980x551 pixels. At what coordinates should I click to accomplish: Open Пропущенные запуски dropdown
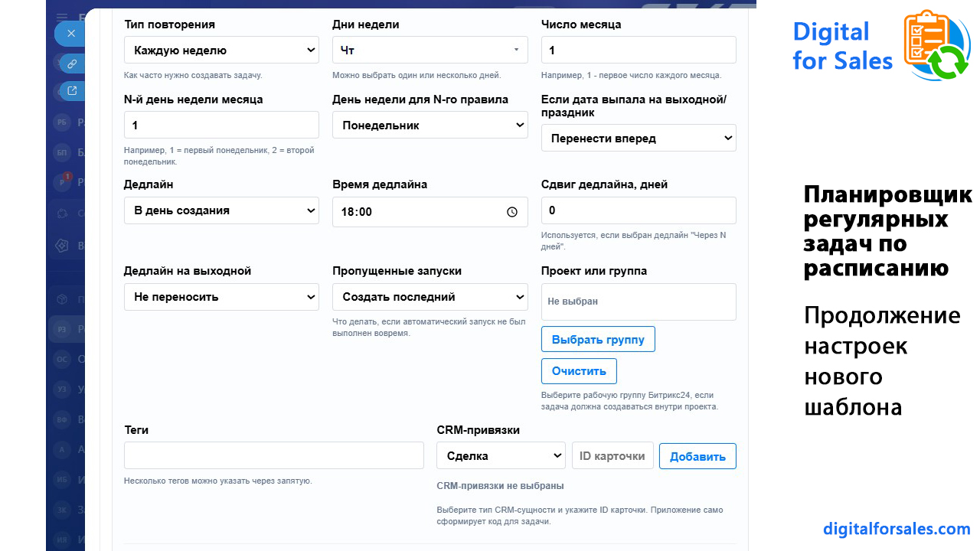pos(430,297)
